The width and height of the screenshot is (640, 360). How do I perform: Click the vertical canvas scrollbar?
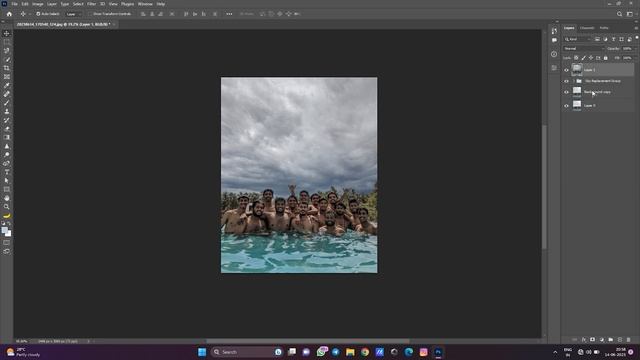click(544, 186)
